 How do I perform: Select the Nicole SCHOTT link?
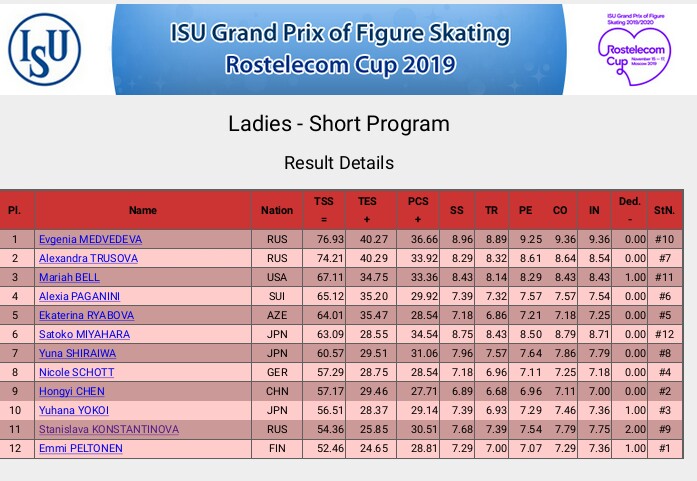point(76,373)
